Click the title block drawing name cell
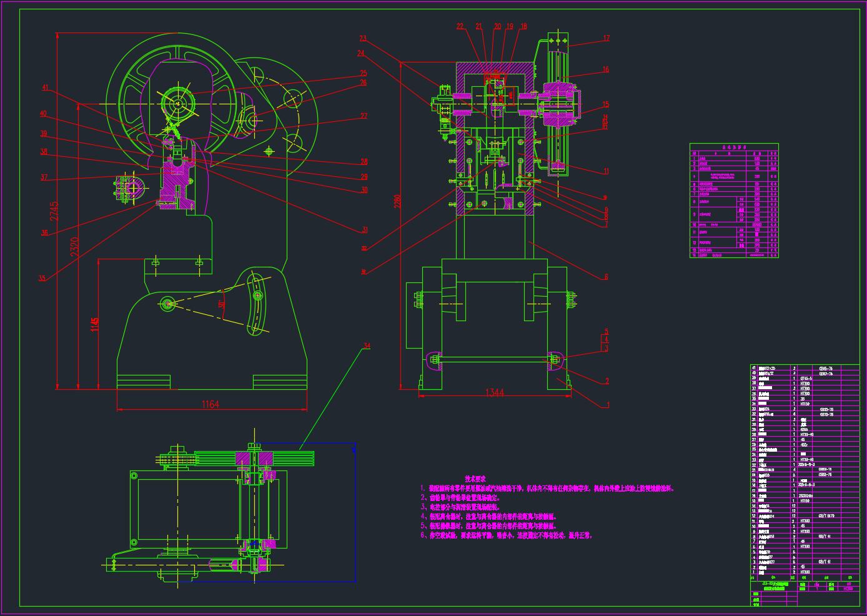Screen dimensions: 867x616 click(775, 586)
